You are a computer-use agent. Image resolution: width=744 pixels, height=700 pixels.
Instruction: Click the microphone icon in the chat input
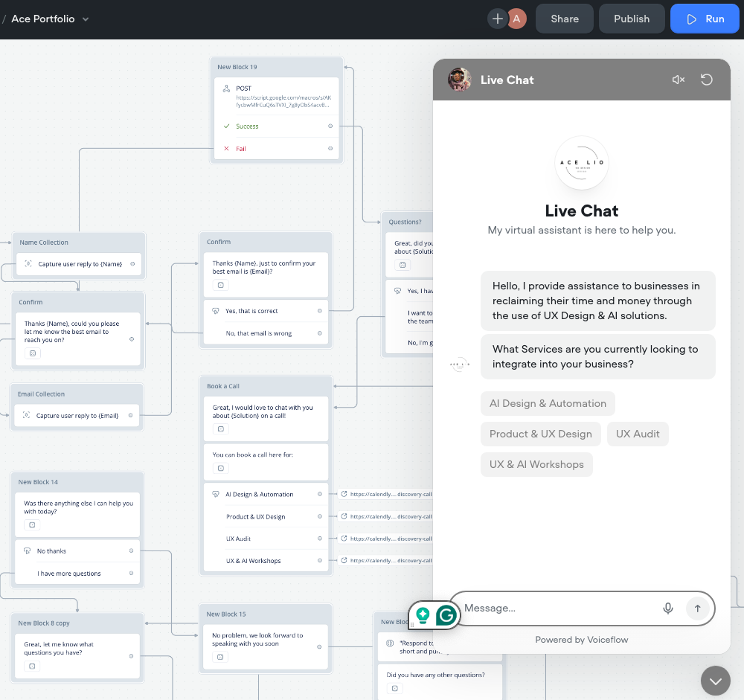[667, 608]
